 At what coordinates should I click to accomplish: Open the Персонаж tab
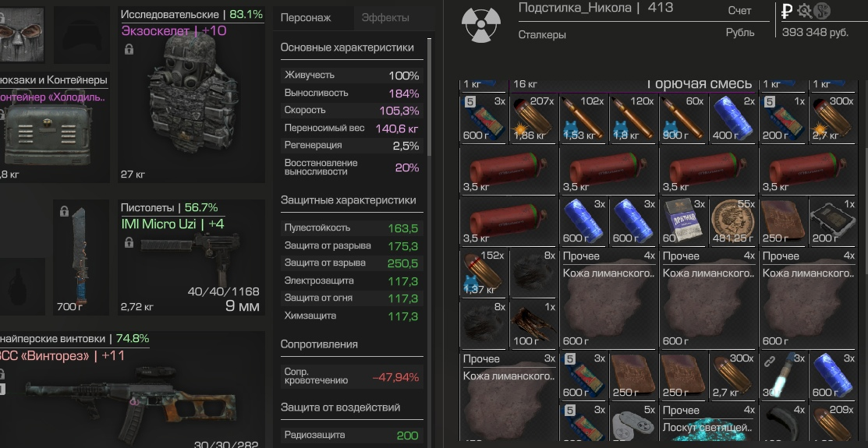click(306, 18)
